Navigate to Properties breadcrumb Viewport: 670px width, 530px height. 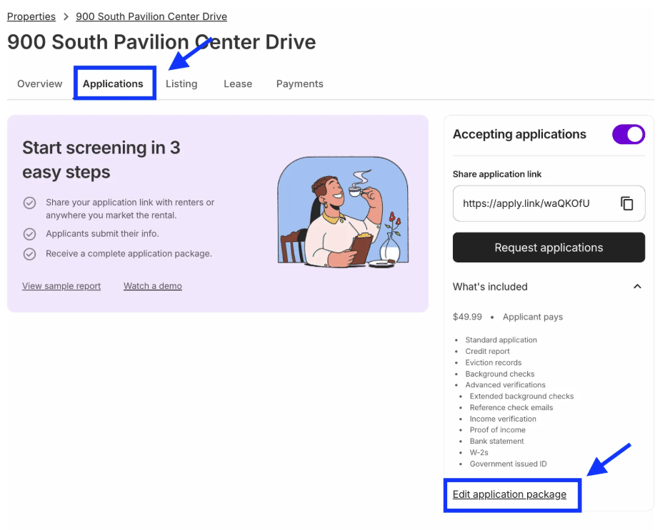[x=31, y=17]
